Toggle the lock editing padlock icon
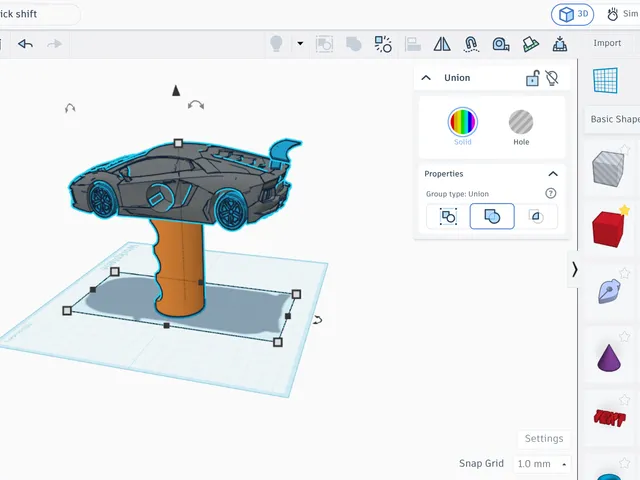 (532, 78)
